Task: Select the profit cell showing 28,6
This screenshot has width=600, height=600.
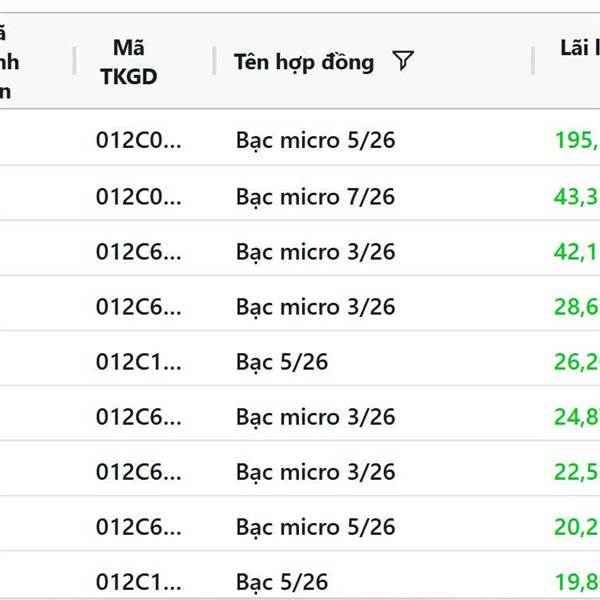Action: pyautogui.click(x=576, y=307)
